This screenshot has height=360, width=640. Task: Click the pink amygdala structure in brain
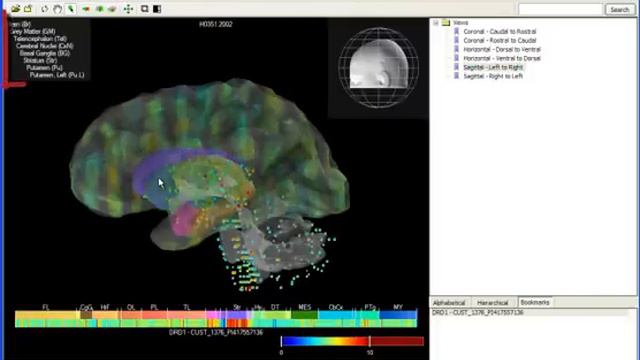[186, 220]
